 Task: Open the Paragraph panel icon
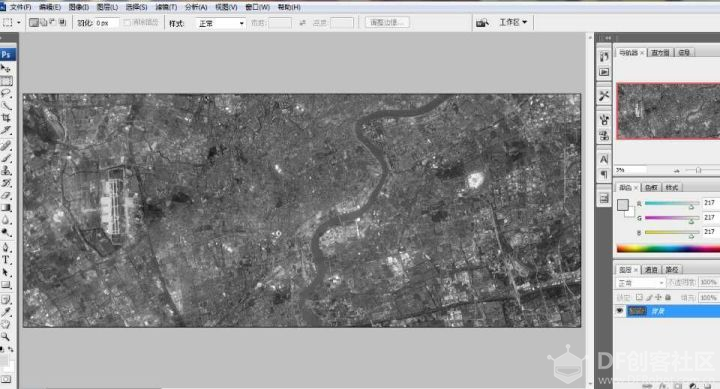point(604,175)
